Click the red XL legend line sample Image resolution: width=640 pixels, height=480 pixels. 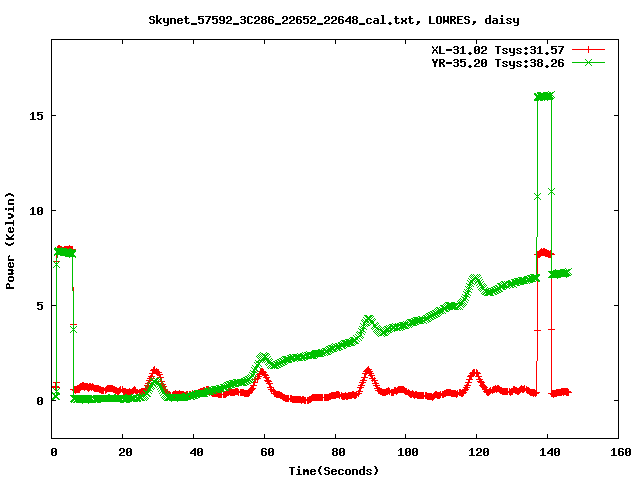(x=588, y=50)
